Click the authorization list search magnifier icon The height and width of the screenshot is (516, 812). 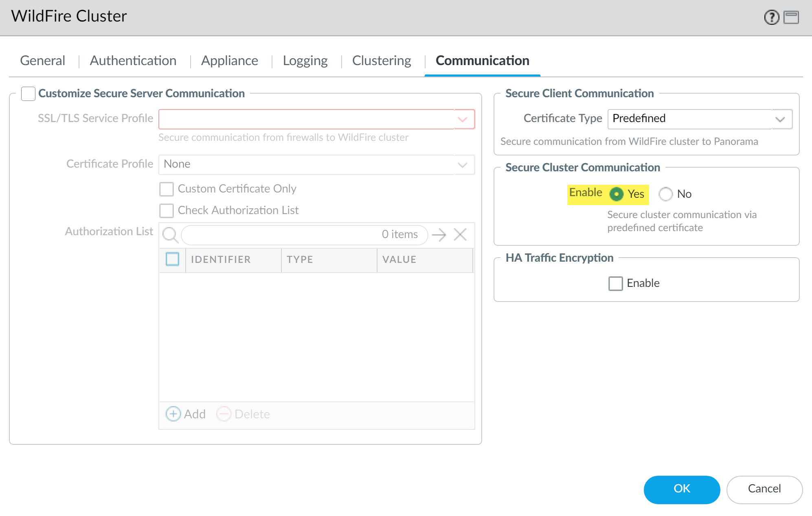tap(170, 235)
